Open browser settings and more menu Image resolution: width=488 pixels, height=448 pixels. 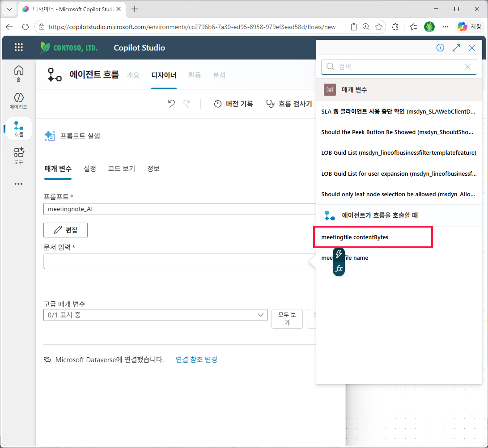click(446, 27)
